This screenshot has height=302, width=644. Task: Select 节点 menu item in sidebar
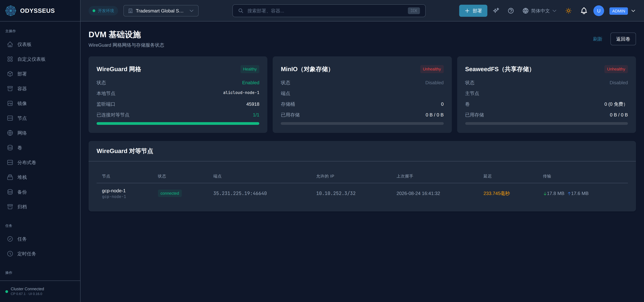[40, 118]
